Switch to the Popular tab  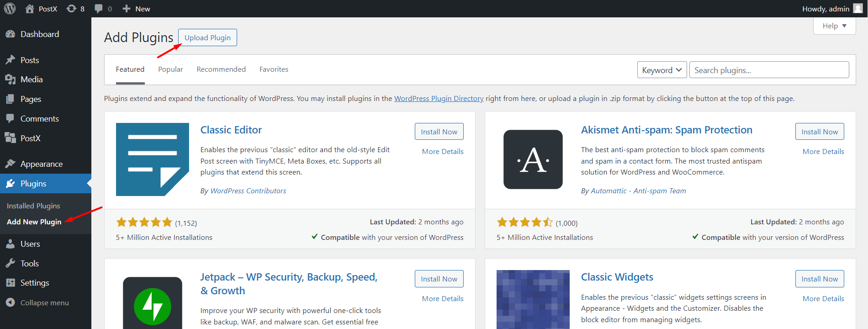coord(170,69)
